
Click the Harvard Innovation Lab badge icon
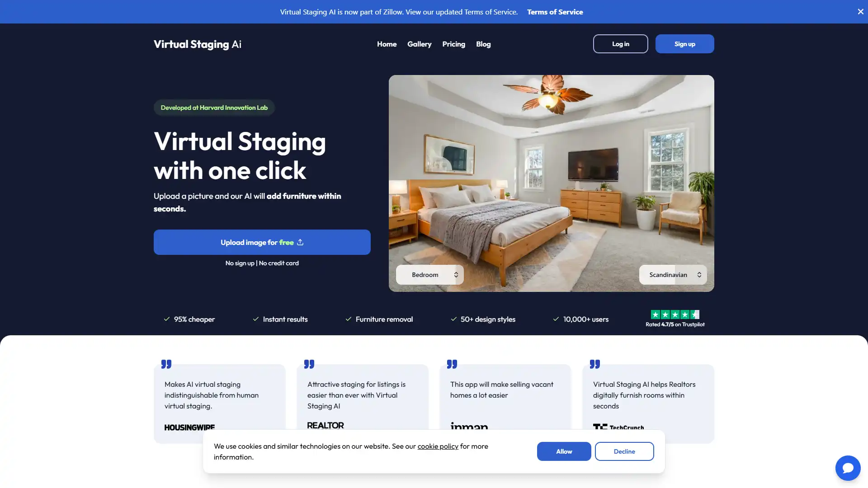tap(214, 108)
